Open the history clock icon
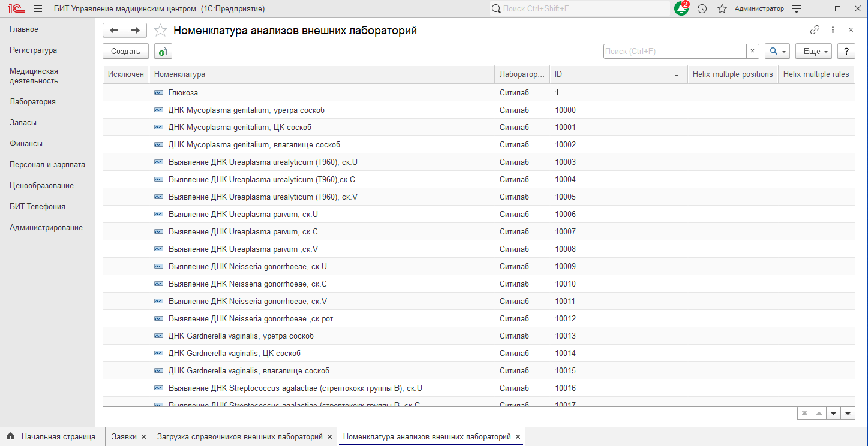 coord(702,9)
